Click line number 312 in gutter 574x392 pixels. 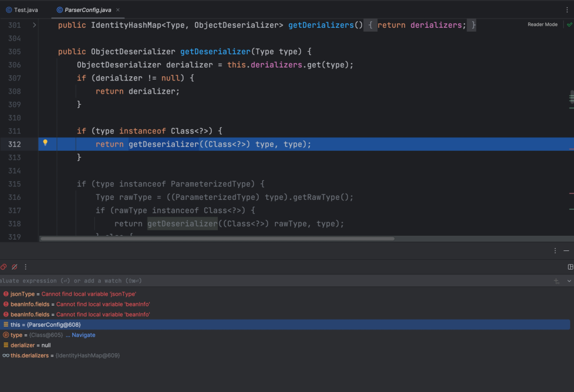click(14, 144)
